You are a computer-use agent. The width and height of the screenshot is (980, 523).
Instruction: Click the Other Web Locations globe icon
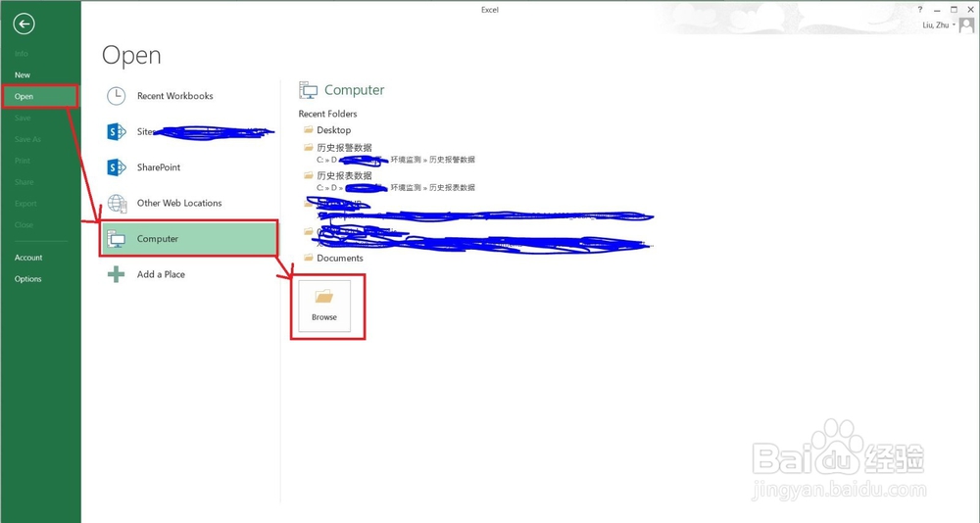click(117, 203)
